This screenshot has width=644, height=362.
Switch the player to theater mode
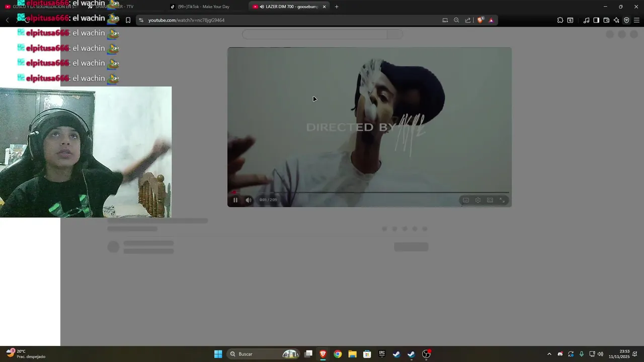point(490,200)
